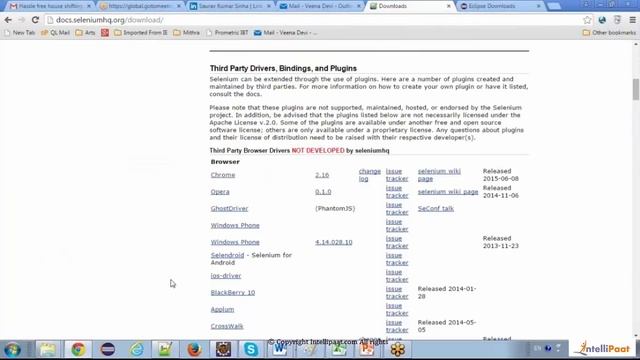Open the issue tracker in ios-driver row
640x360 pixels.
[x=397, y=276]
